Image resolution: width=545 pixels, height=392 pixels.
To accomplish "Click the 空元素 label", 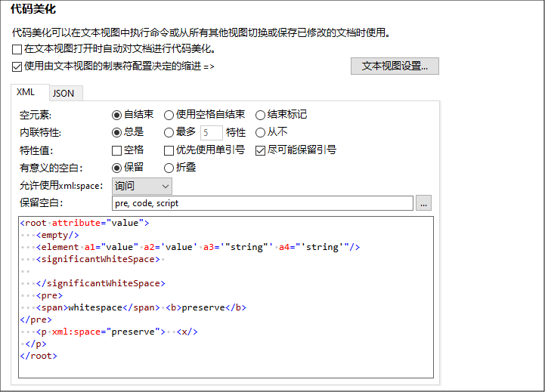I will point(36,115).
